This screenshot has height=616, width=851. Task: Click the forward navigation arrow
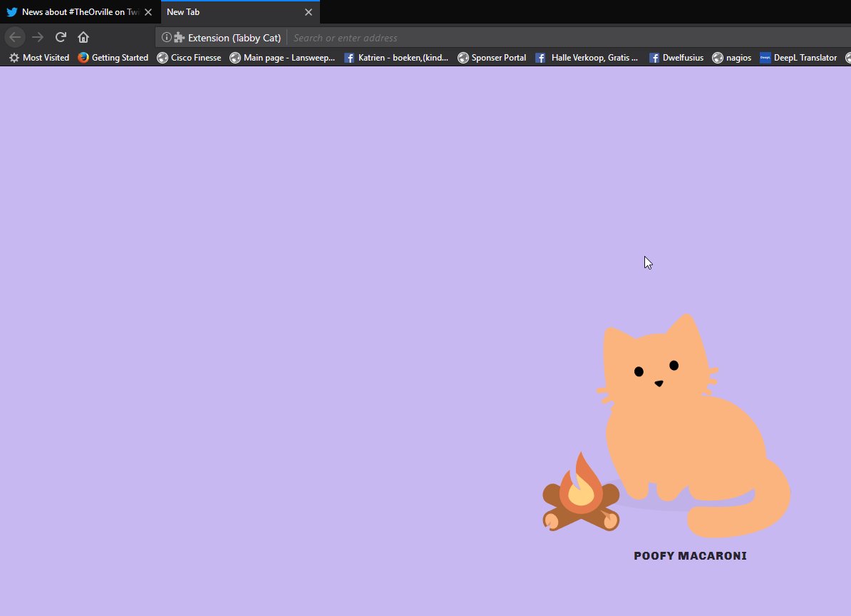pyautogui.click(x=38, y=38)
